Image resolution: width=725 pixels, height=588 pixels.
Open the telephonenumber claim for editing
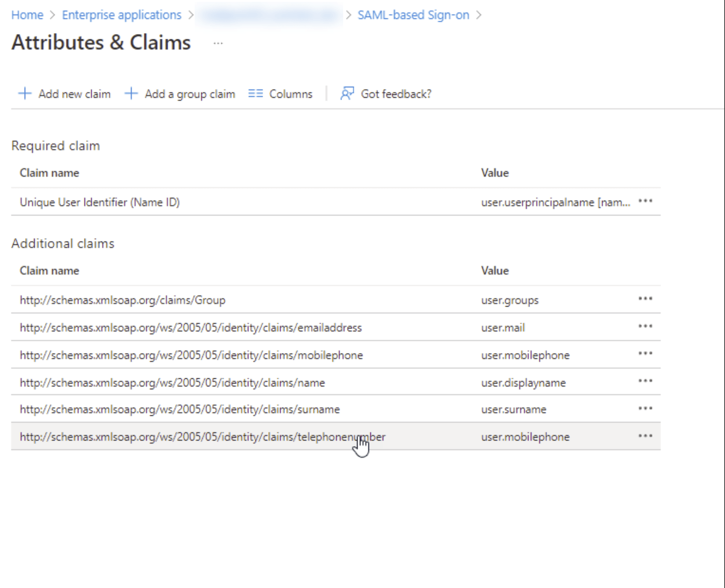(x=203, y=436)
